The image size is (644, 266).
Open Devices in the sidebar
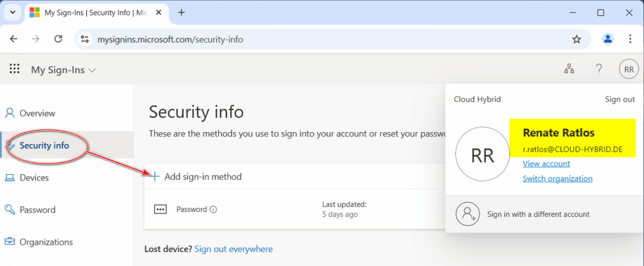coord(34,177)
